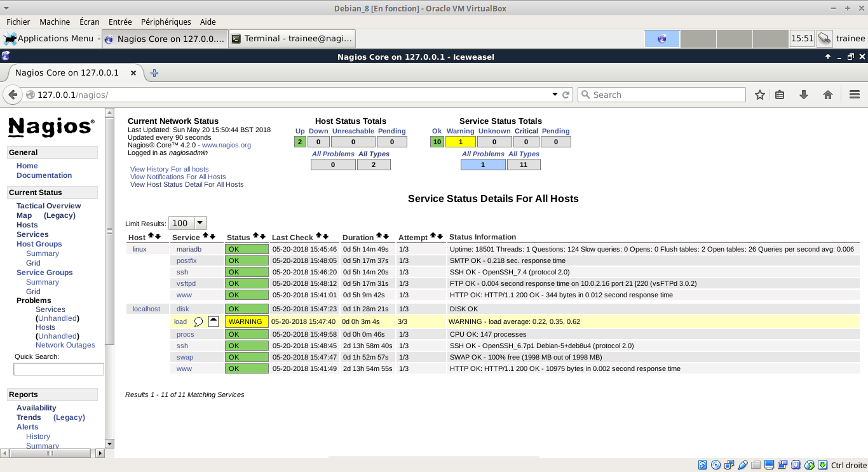Open Écran menu in VirtualBox
868x472 pixels.
coord(90,22)
